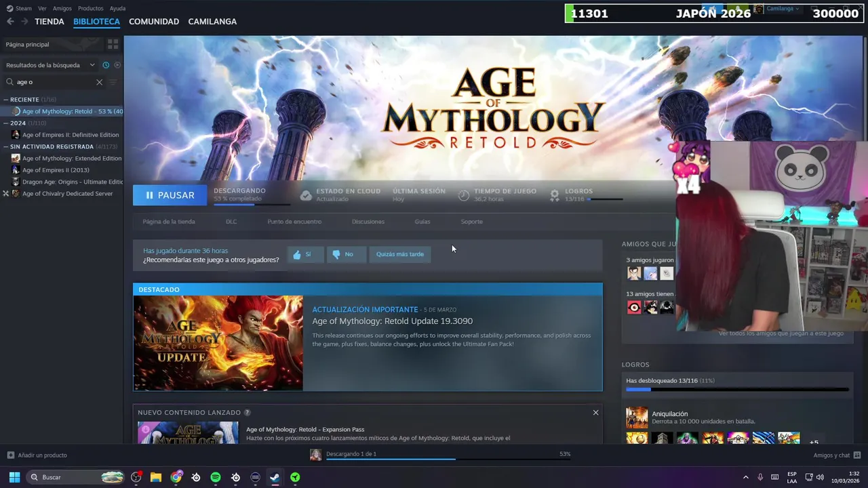Screen dimensions: 868x488
Task: Click the thumbs-down No button
Action: tap(346, 254)
